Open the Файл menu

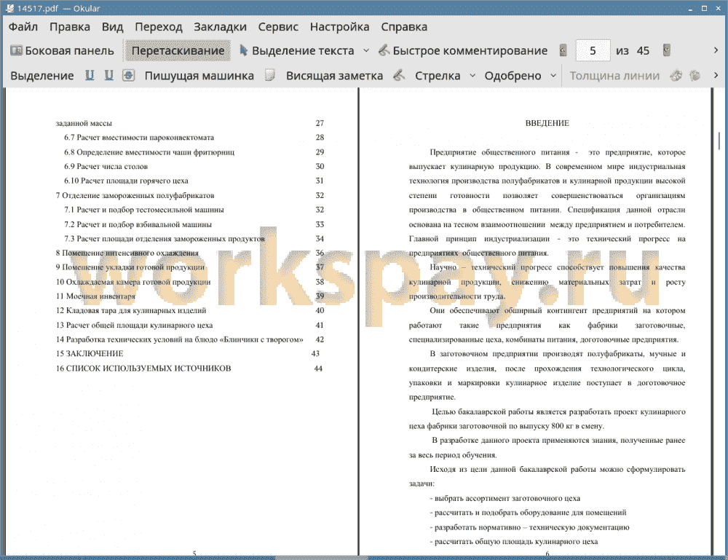click(x=23, y=27)
